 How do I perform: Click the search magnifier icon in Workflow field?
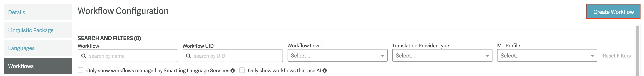point(84,56)
